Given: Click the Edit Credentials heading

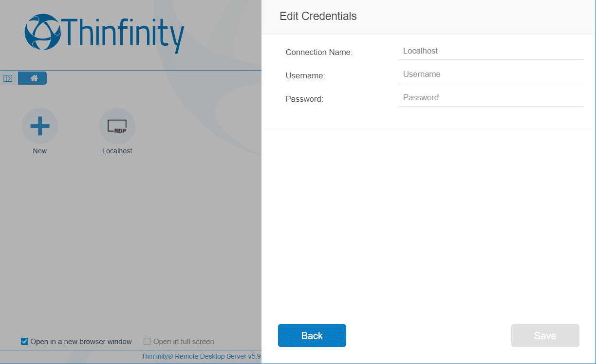Looking at the screenshot, I should pos(318,16).
